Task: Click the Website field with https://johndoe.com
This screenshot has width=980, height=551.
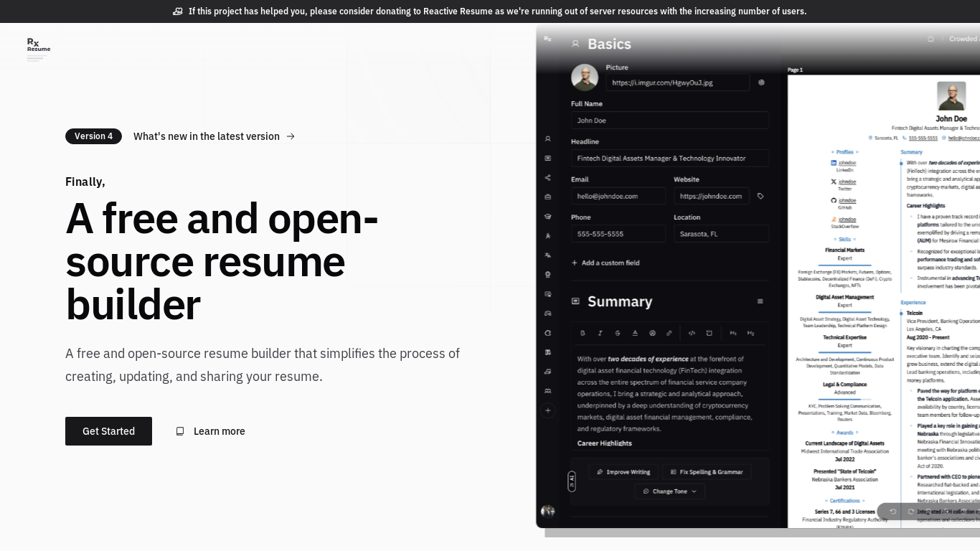Action: coord(711,196)
